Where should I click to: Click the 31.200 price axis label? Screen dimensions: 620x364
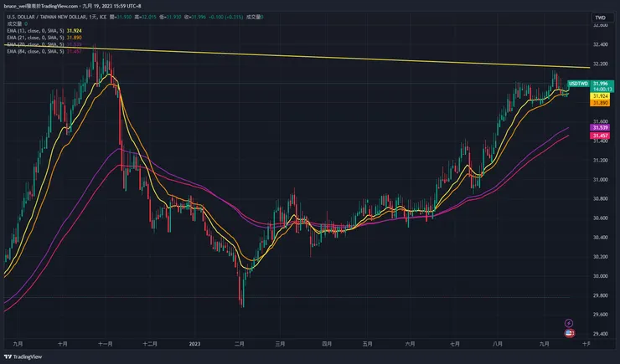(x=600, y=161)
